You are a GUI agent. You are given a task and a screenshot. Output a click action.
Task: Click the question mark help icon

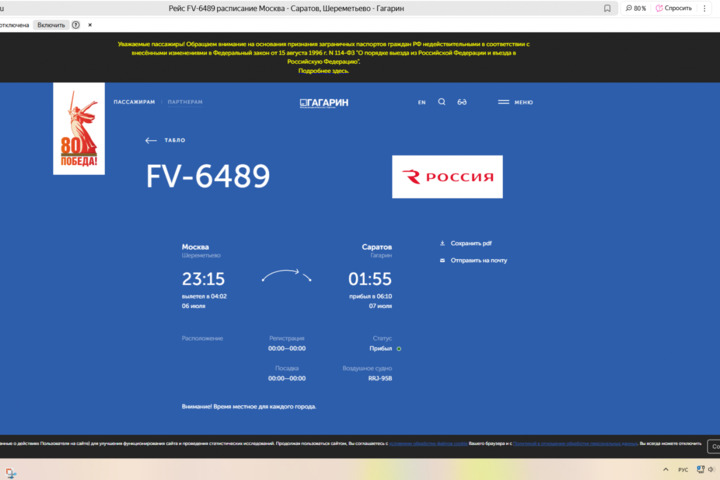pyautogui.click(x=76, y=25)
